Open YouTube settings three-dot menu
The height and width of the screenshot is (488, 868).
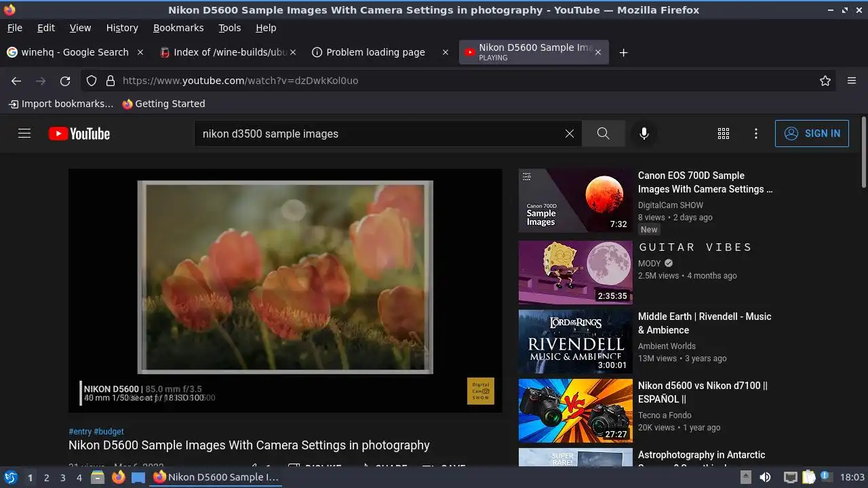pos(756,134)
